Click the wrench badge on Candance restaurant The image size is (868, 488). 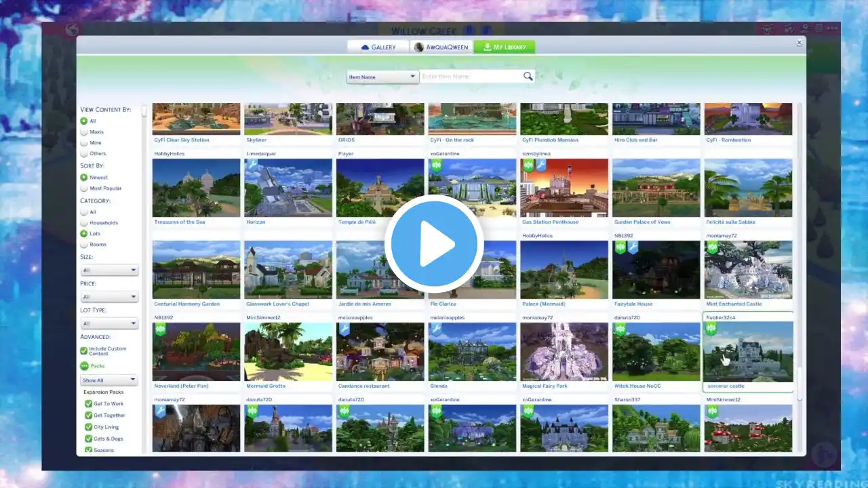click(344, 329)
